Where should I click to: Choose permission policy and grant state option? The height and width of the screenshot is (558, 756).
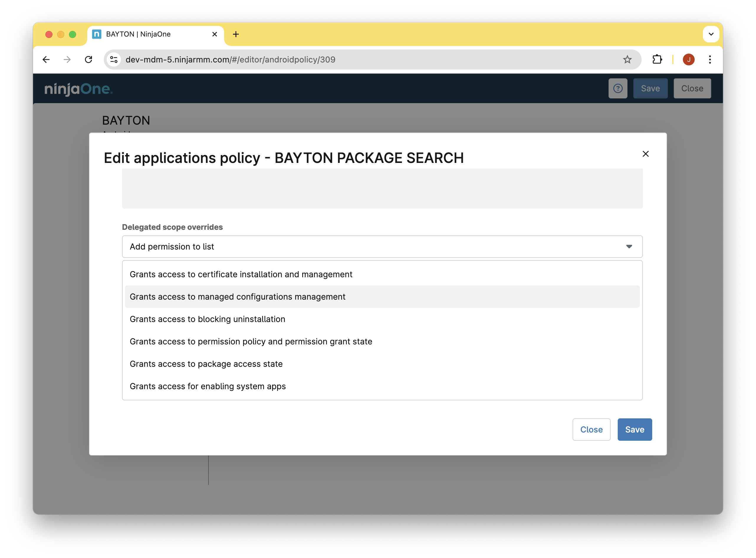pos(382,341)
